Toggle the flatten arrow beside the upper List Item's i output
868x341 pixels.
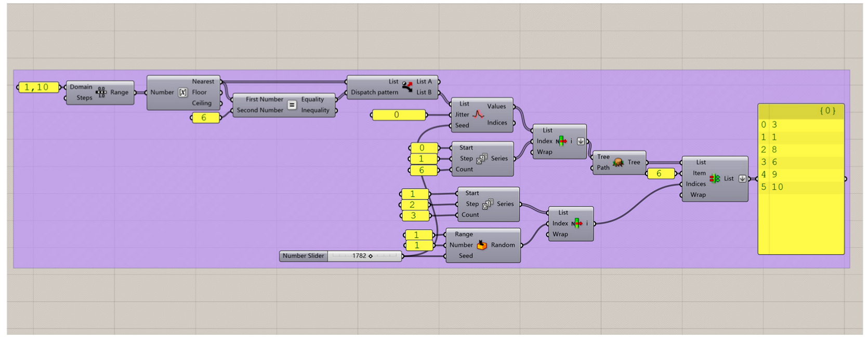(581, 141)
